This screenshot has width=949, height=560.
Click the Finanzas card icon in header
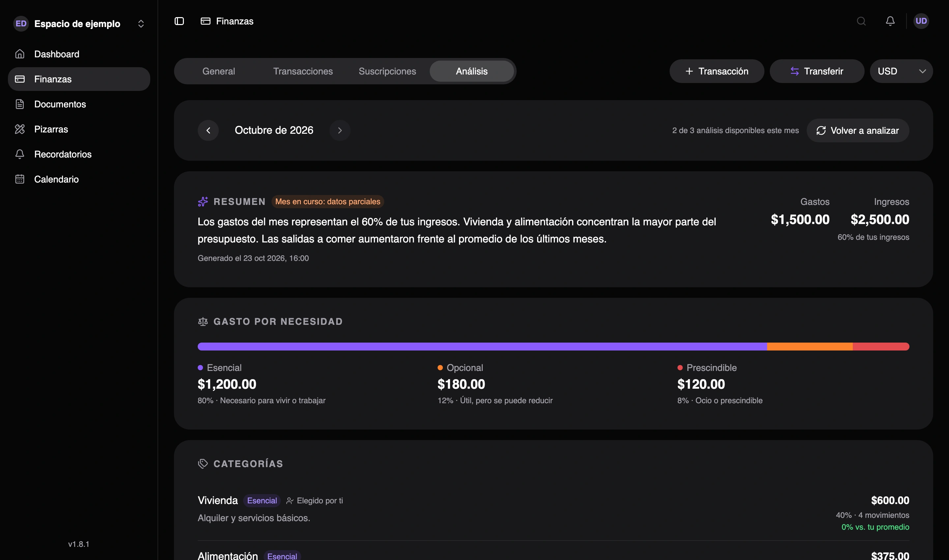(x=205, y=21)
